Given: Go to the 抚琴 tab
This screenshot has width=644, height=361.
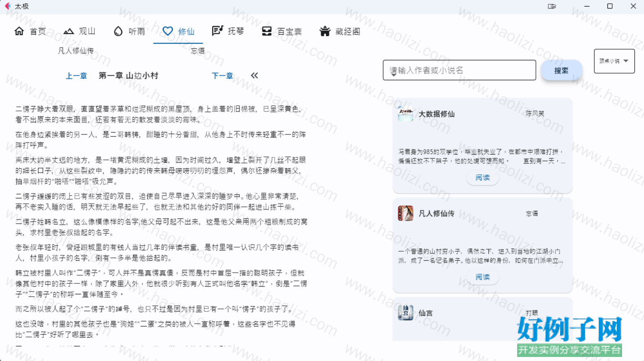Looking at the screenshot, I should (228, 31).
